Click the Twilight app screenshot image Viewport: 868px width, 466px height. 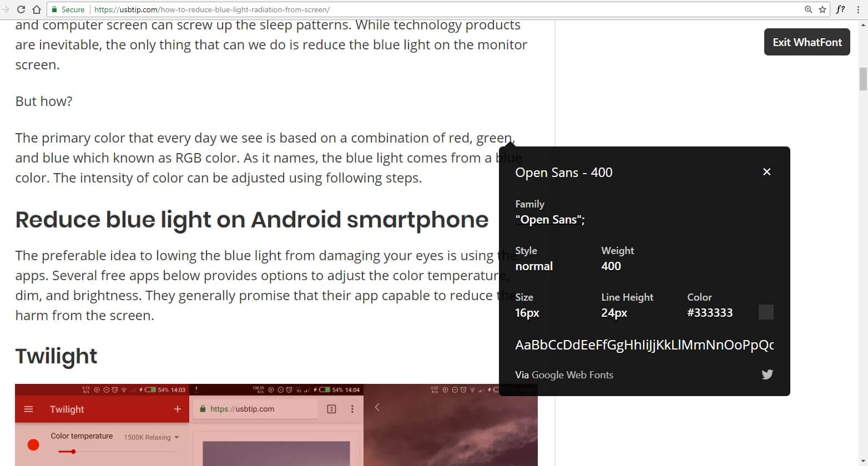[x=276, y=425]
